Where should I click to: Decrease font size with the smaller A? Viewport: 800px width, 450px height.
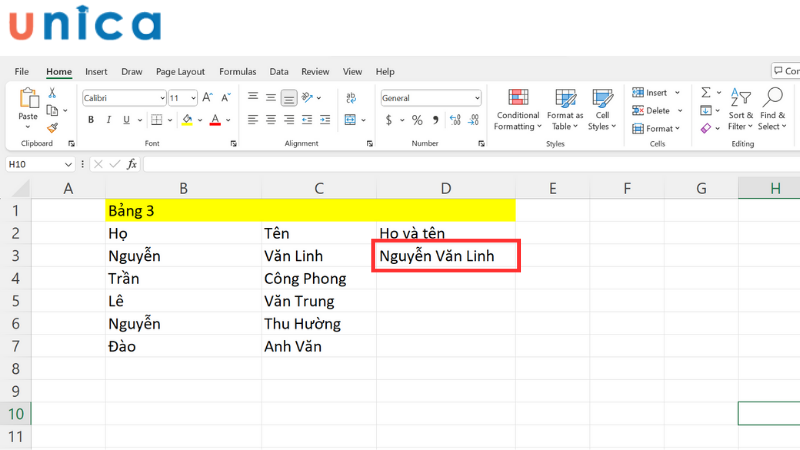point(226,97)
